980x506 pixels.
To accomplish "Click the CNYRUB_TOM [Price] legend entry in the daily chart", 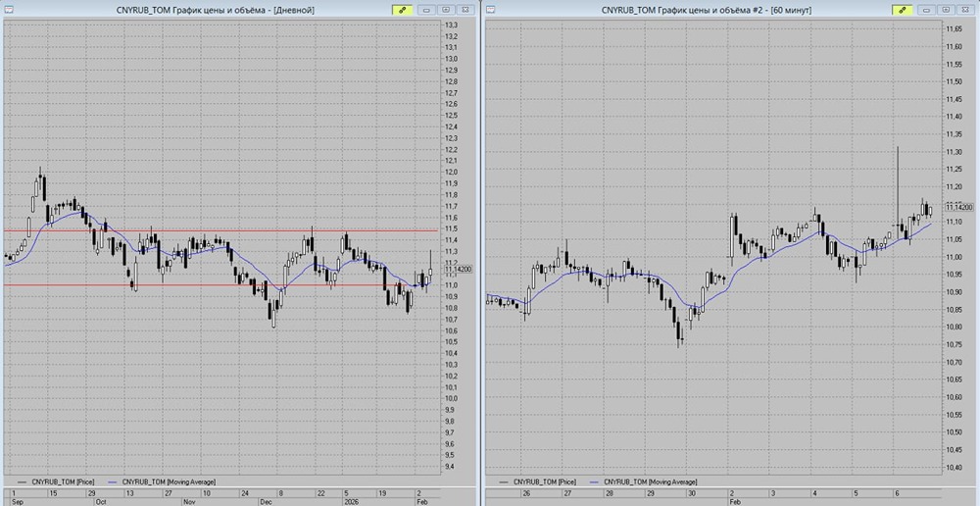I will [61, 481].
